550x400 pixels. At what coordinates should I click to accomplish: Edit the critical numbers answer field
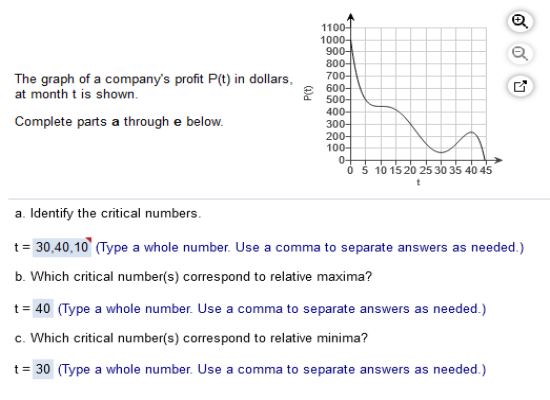tap(62, 247)
